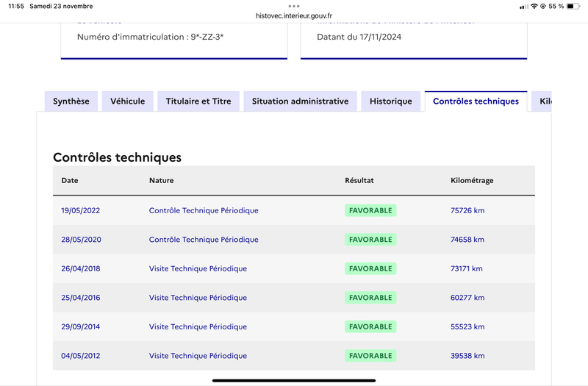This screenshot has width=588, height=386.
Task: Click the 55523 km mileage value
Action: tap(467, 326)
